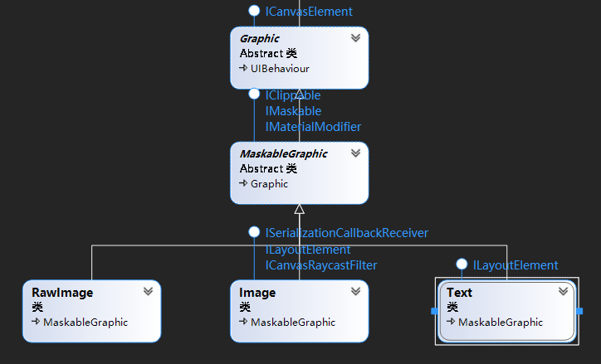601x364 pixels.
Task: Expand the Graphic class chevron
Action: point(355,37)
